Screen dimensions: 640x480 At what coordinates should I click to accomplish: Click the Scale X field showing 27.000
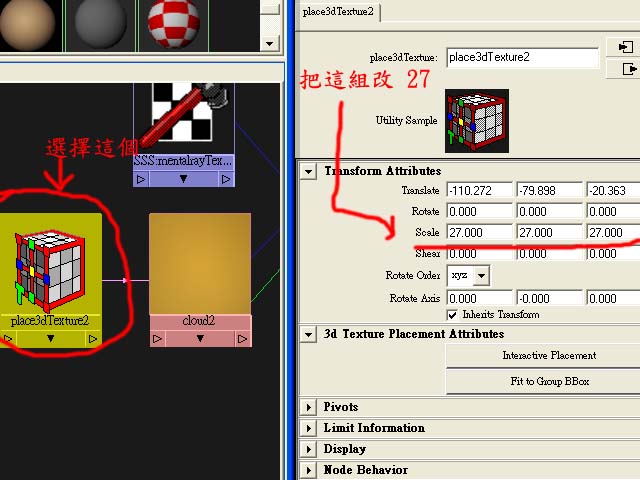480,233
